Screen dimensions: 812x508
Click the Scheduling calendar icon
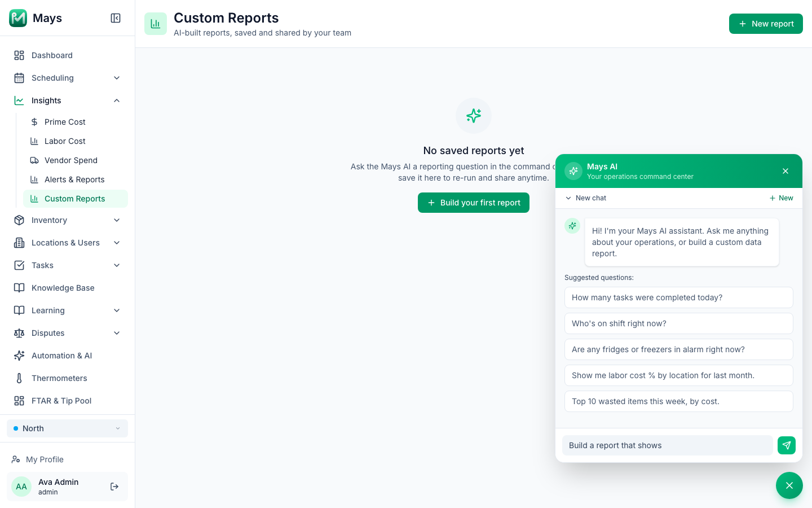tap(19, 78)
